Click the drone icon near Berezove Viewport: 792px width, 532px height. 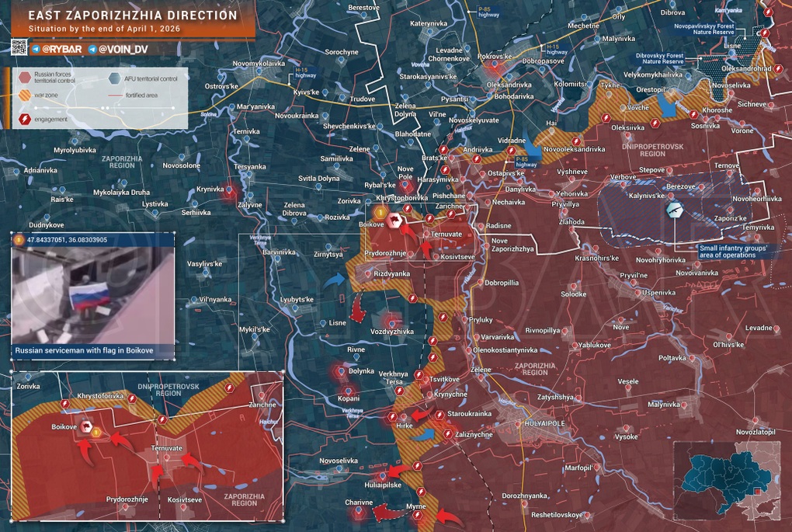[674, 209]
